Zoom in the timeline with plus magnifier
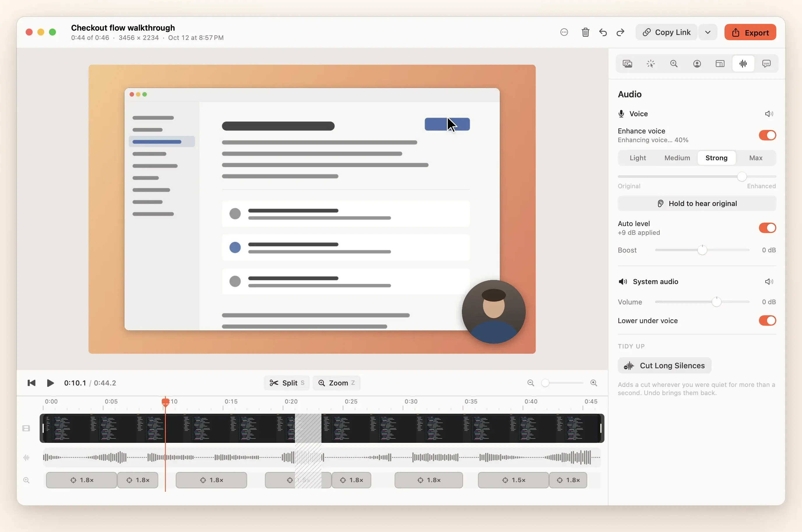802x532 pixels. [594, 383]
